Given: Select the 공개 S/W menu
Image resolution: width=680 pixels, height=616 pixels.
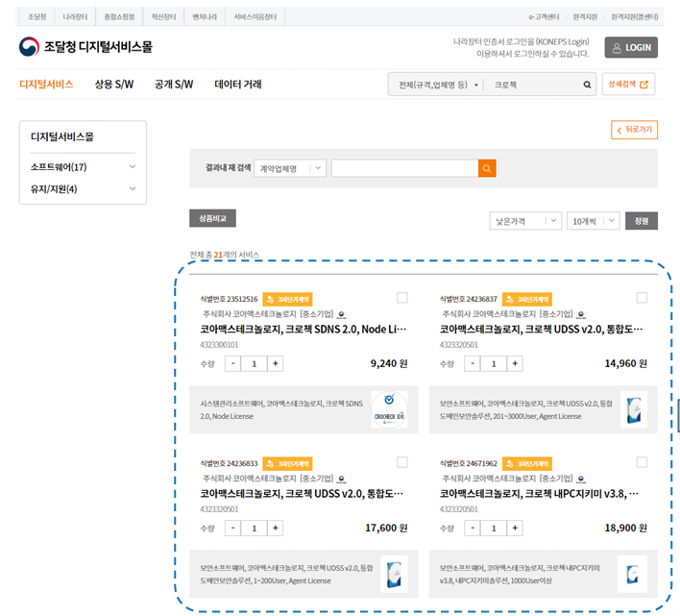Looking at the screenshot, I should (x=174, y=85).
